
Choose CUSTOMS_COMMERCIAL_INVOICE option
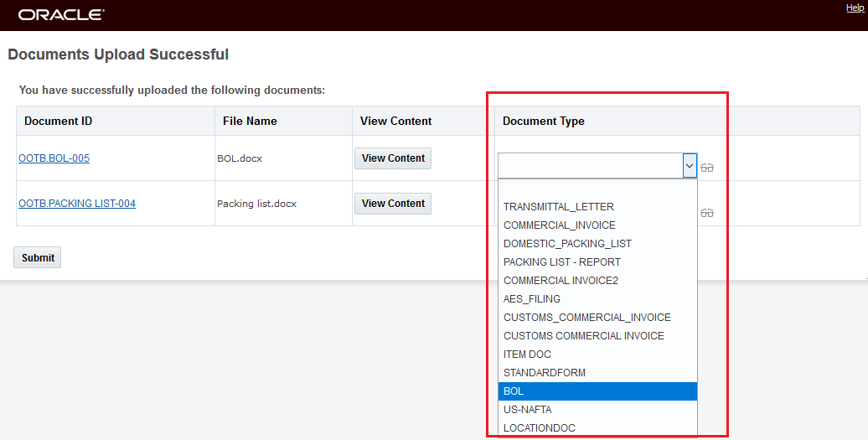[x=586, y=318]
